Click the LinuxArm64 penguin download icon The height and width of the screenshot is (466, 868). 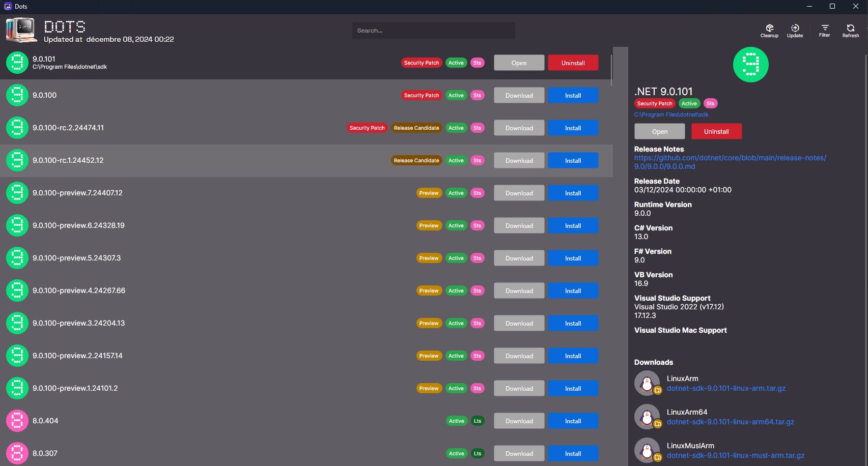647,417
